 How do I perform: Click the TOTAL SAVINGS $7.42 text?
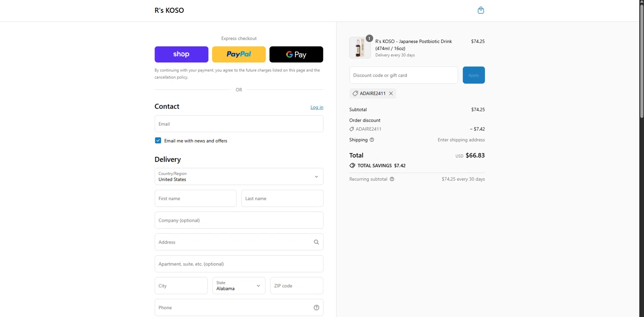382,165
